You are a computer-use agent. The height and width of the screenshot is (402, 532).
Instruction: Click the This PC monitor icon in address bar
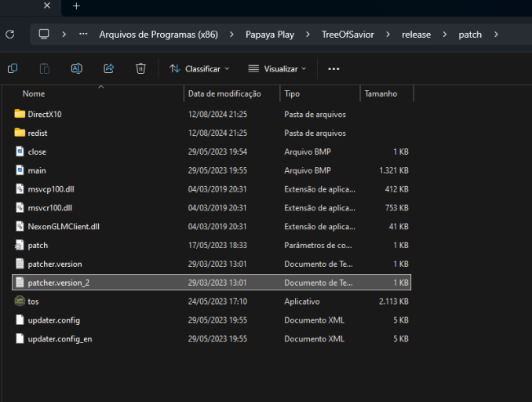click(x=44, y=35)
